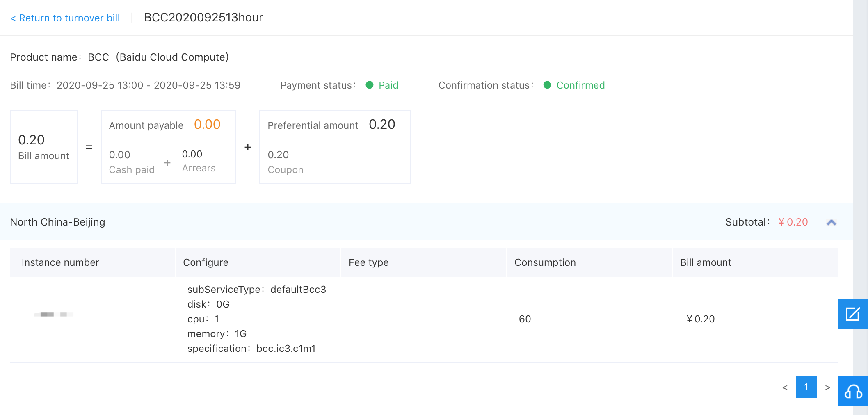This screenshot has height=415, width=868.
Task: Return to turnover bill
Action: coord(65,18)
